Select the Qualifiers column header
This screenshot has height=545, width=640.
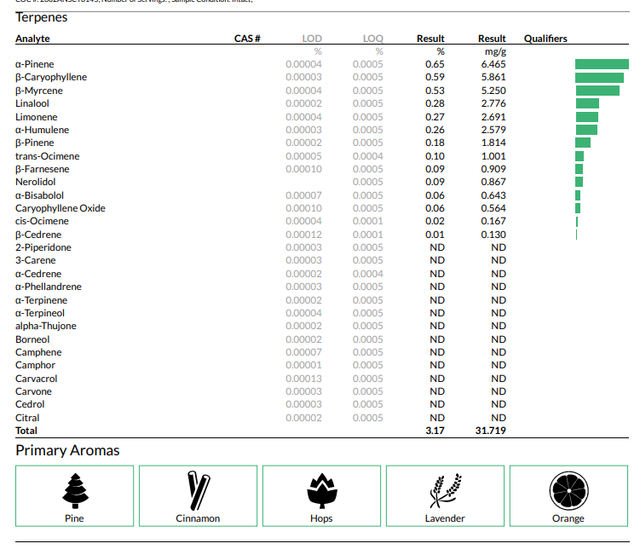[545, 38]
